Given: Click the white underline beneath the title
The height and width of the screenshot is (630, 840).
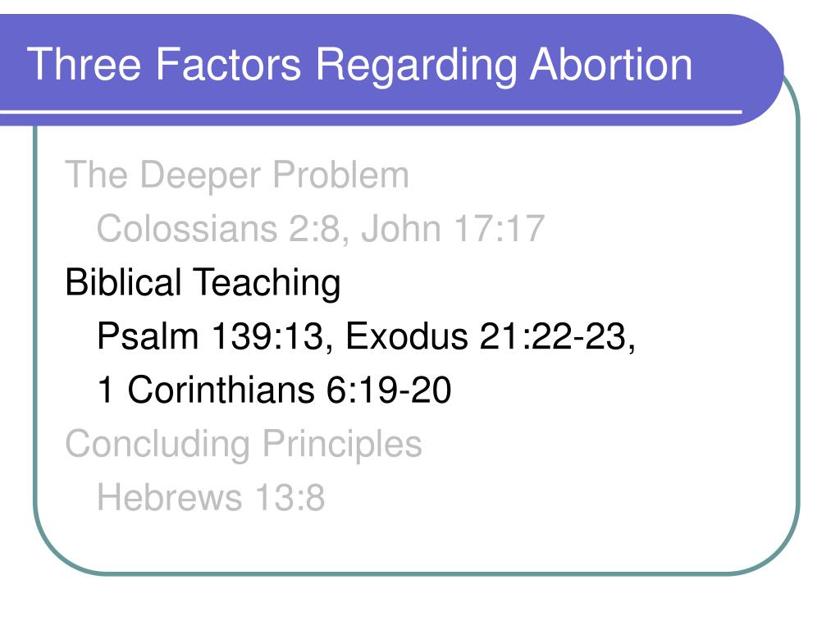Looking at the screenshot, I should coord(371,112).
